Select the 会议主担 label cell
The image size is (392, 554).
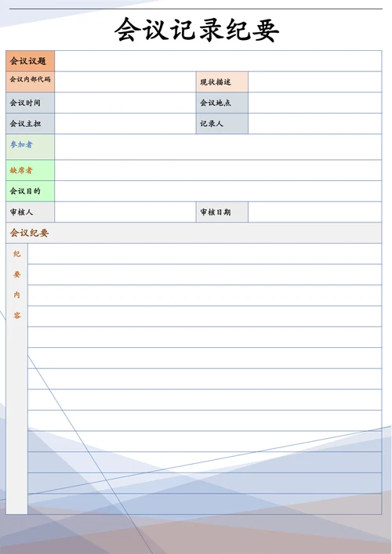(x=31, y=124)
